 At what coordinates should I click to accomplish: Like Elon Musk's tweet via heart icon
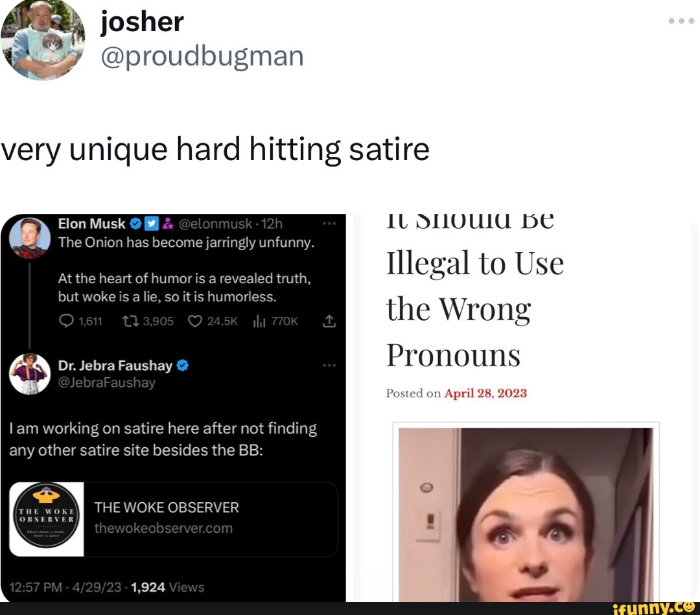click(194, 321)
